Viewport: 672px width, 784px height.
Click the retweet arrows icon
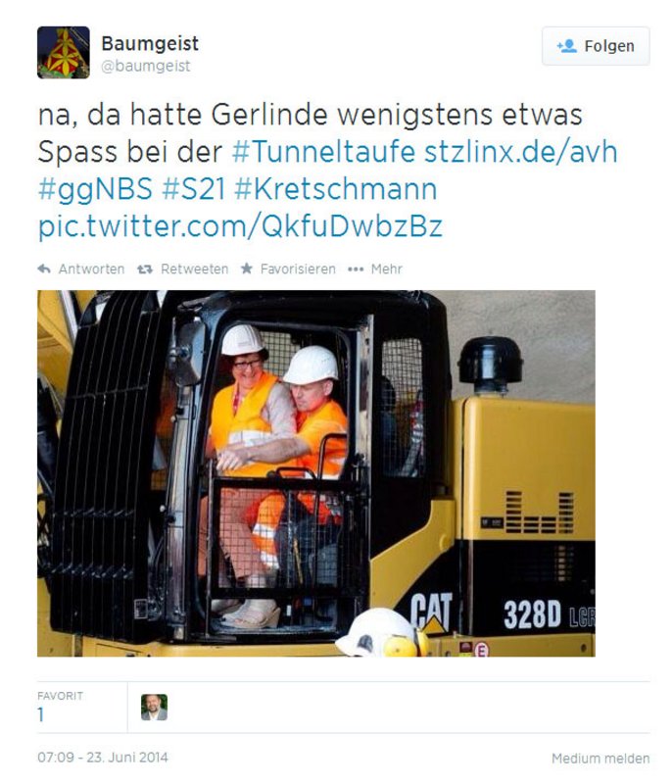pyautogui.click(x=145, y=269)
